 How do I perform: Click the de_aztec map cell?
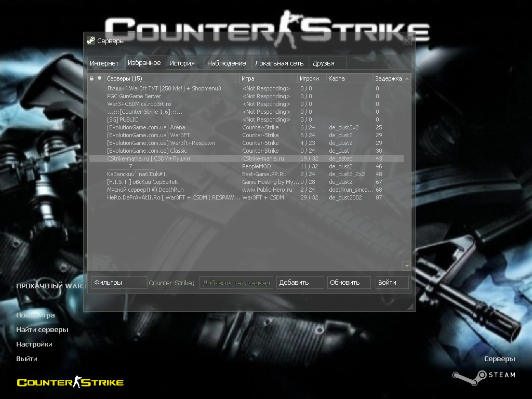tap(340, 159)
